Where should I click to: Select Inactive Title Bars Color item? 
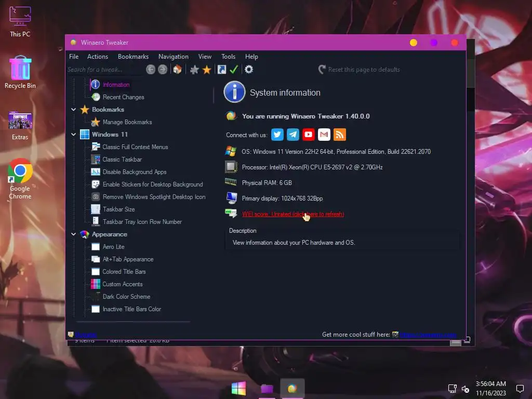click(131, 309)
